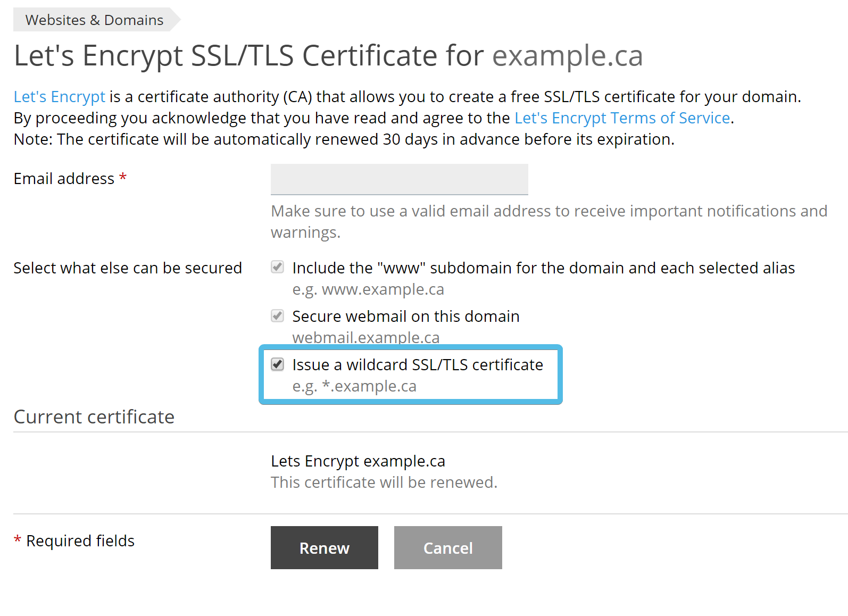Renew the certificate with the Renew button
This screenshot has width=848, height=616.
point(325,548)
